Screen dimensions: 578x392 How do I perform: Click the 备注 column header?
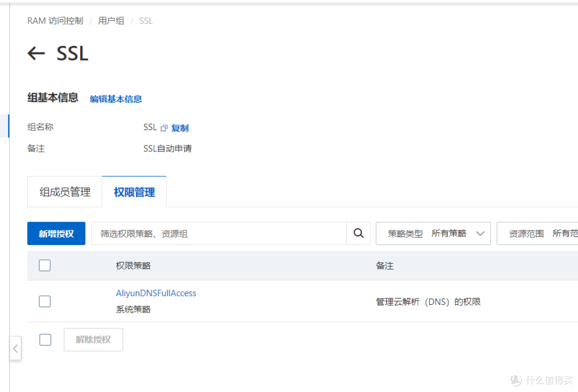click(385, 266)
